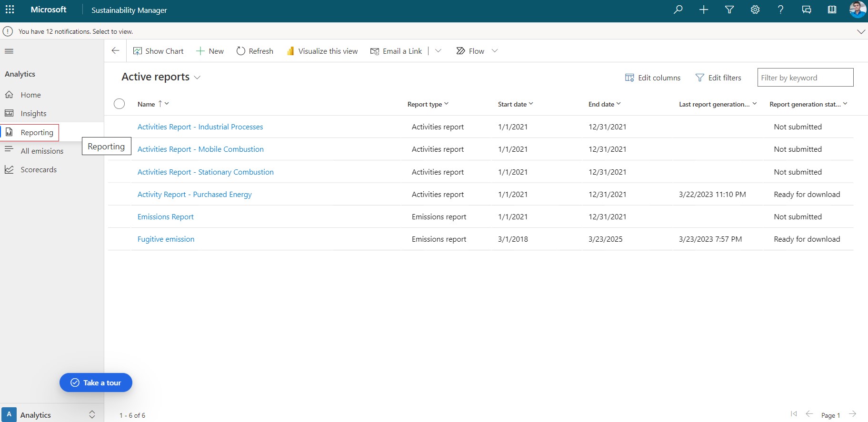Click the Take a tour button
Viewport: 868px width, 422px height.
96,383
